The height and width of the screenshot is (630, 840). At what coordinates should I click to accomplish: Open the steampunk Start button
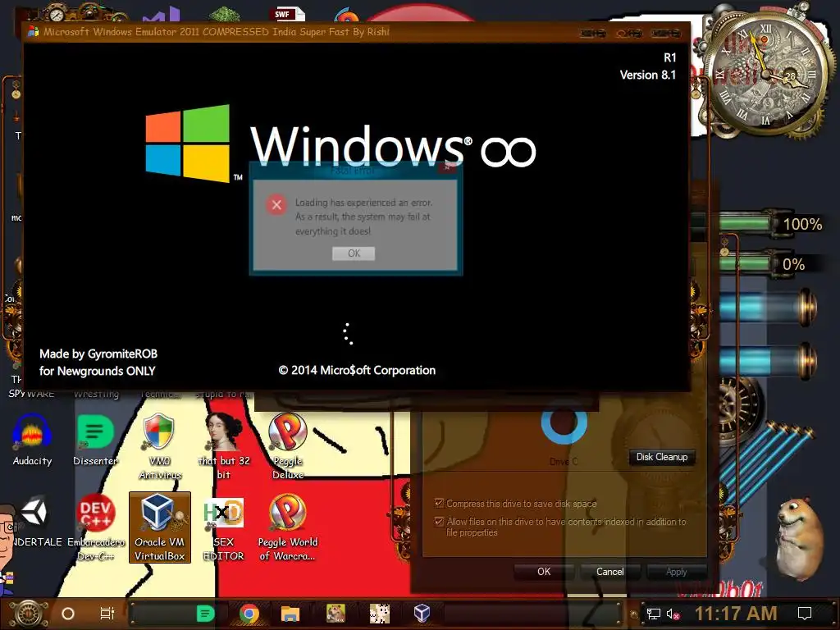click(x=28, y=614)
